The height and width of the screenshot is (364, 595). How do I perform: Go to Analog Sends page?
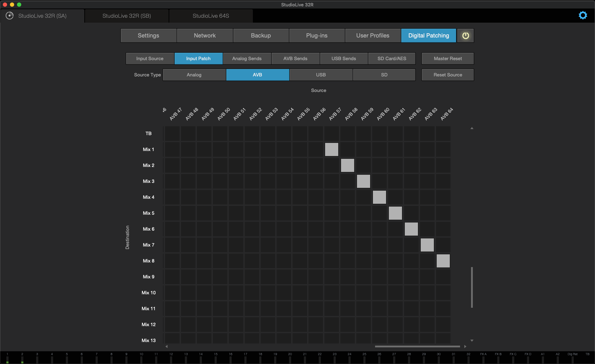[247, 58]
